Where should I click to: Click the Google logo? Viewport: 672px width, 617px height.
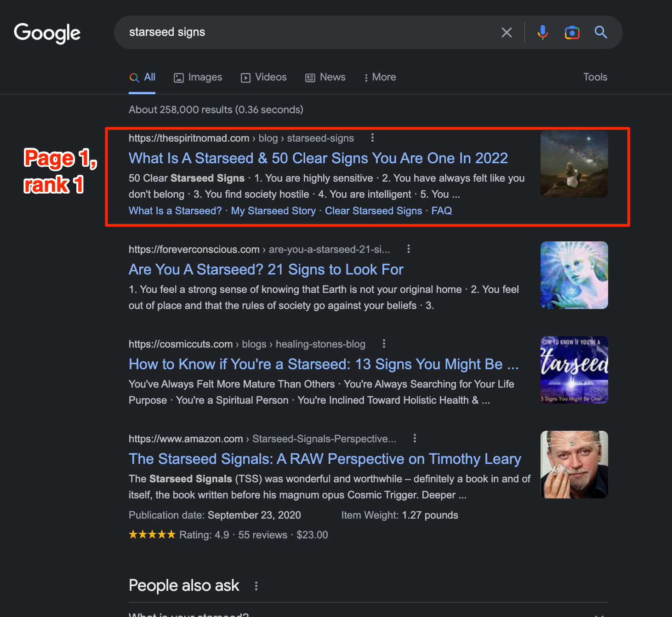coord(47,33)
